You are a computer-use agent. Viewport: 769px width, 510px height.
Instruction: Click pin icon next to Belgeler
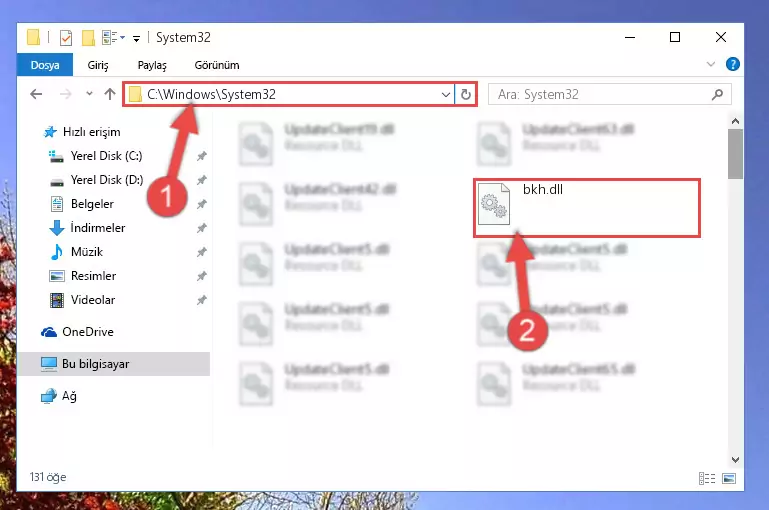[202, 204]
